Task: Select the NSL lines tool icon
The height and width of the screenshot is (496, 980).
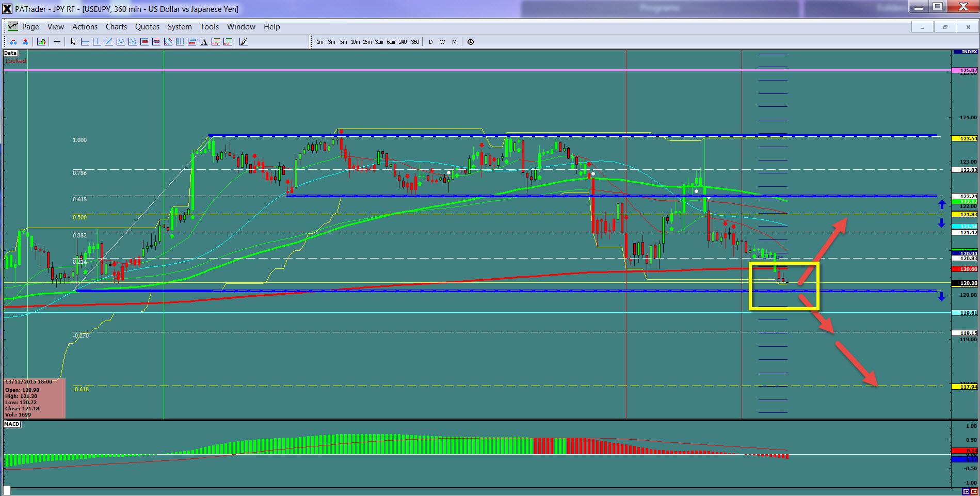Action: tap(228, 42)
